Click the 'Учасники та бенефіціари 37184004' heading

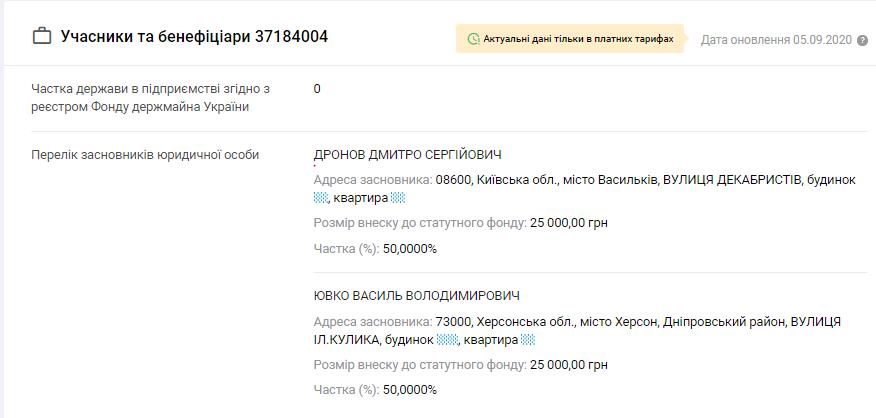[x=194, y=38]
